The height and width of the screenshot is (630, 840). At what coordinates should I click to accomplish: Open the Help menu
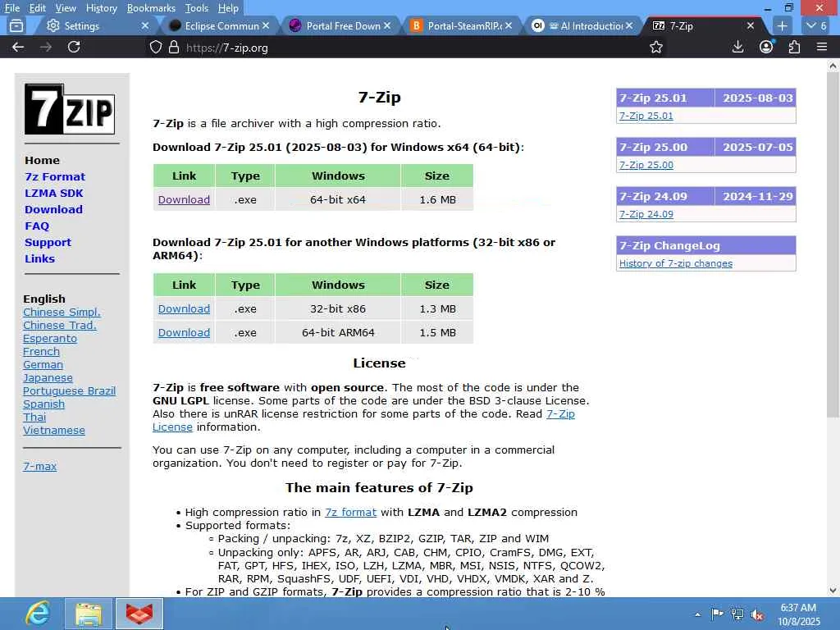click(x=228, y=8)
